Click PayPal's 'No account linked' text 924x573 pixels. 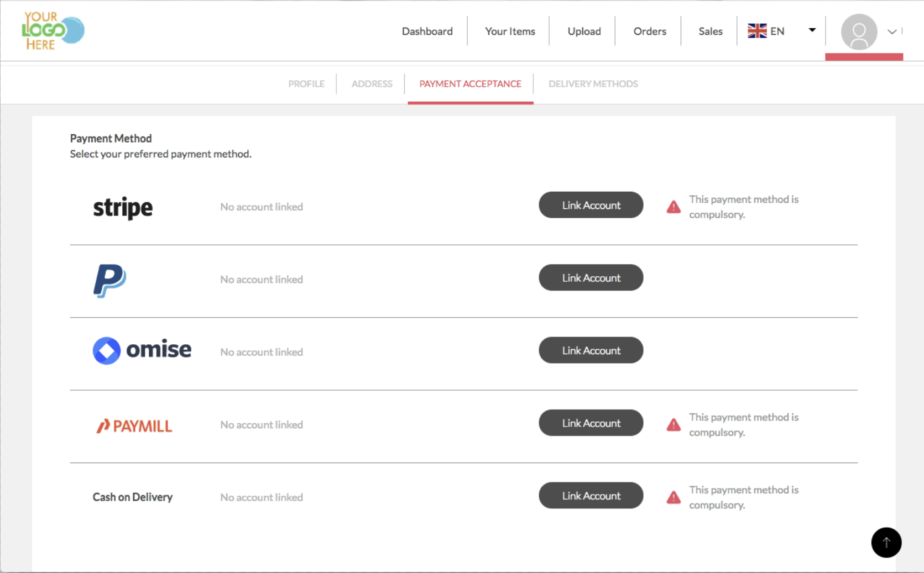[262, 280]
